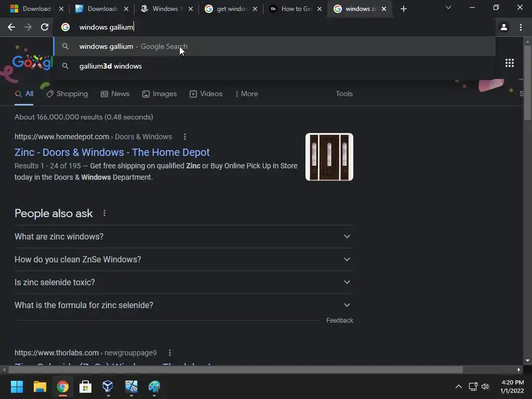The image size is (532, 399).
Task: Click the horizontal scrollbar thumb
Action: point(235,369)
